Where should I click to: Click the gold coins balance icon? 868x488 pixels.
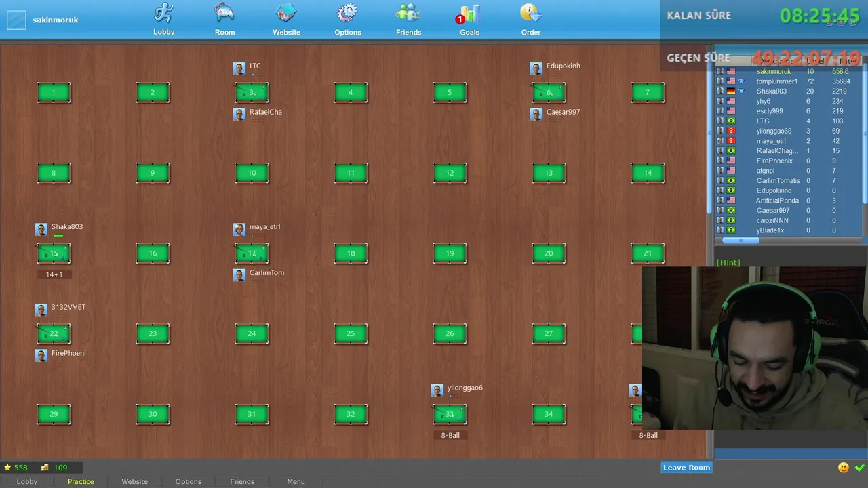[45, 468]
